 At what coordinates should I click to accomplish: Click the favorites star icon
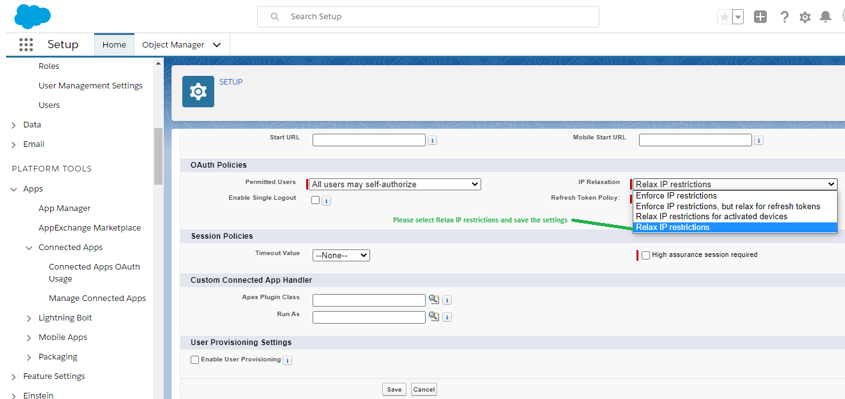coord(724,17)
